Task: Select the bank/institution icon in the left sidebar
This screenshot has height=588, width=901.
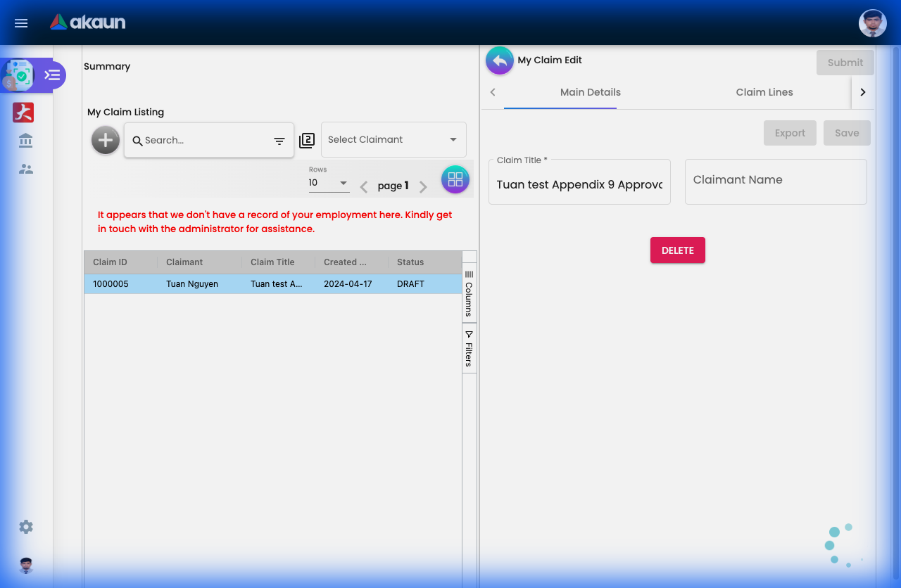Action: pyautogui.click(x=25, y=141)
